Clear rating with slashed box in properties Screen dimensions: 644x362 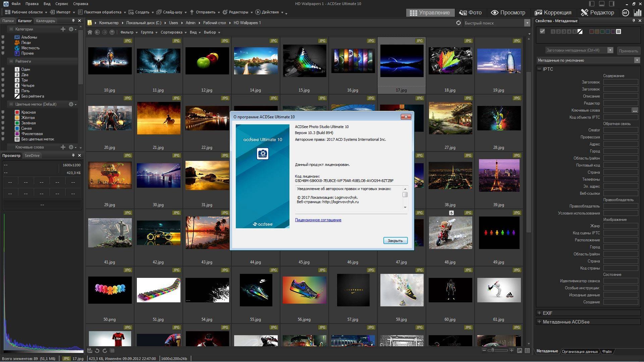tap(580, 32)
